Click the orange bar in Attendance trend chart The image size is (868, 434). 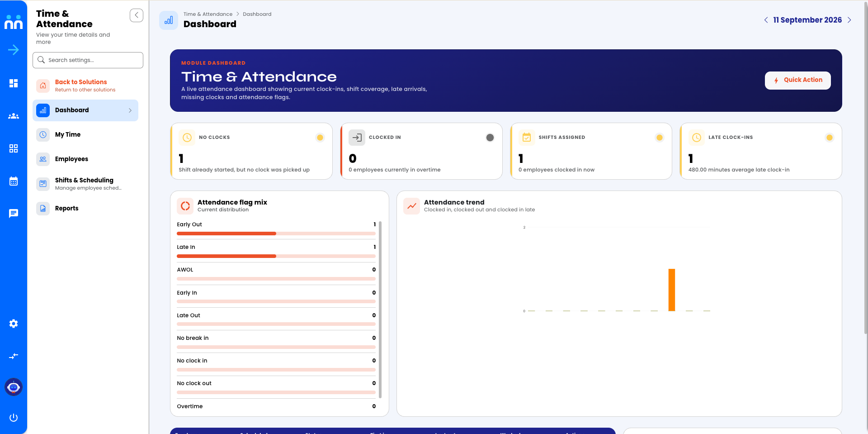[672, 290]
